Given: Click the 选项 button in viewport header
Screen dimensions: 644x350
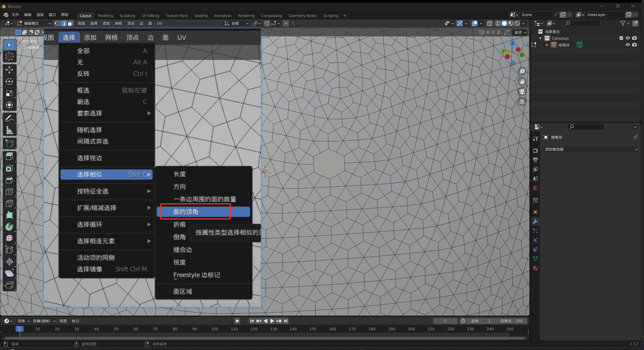Looking at the screenshot, I should [x=520, y=32].
